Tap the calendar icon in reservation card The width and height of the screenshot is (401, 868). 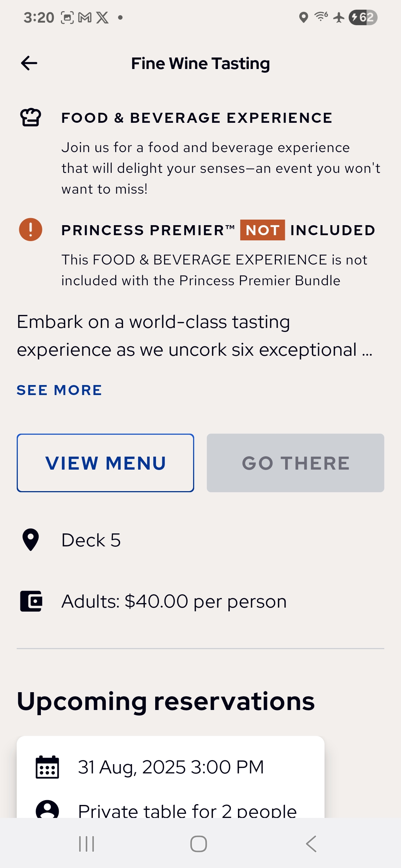(x=47, y=767)
